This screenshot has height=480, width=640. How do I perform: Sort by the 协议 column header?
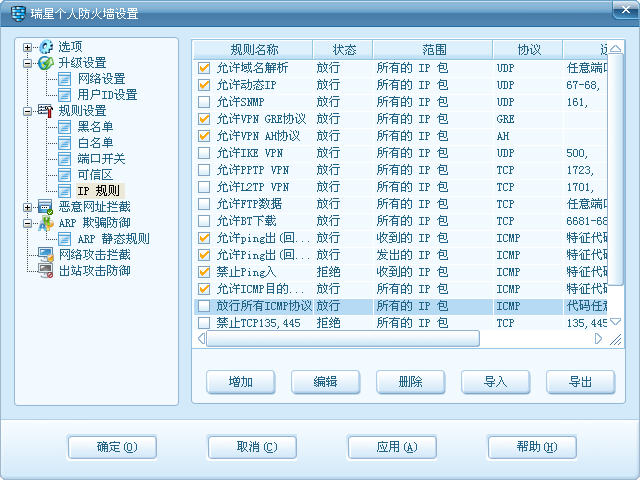point(528,50)
